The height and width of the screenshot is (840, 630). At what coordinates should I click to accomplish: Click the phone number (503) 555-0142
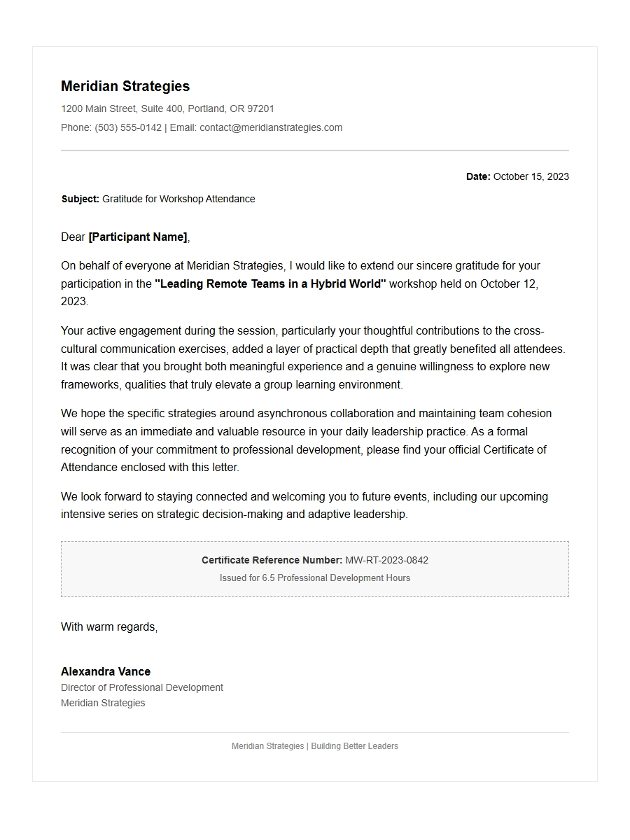(128, 127)
